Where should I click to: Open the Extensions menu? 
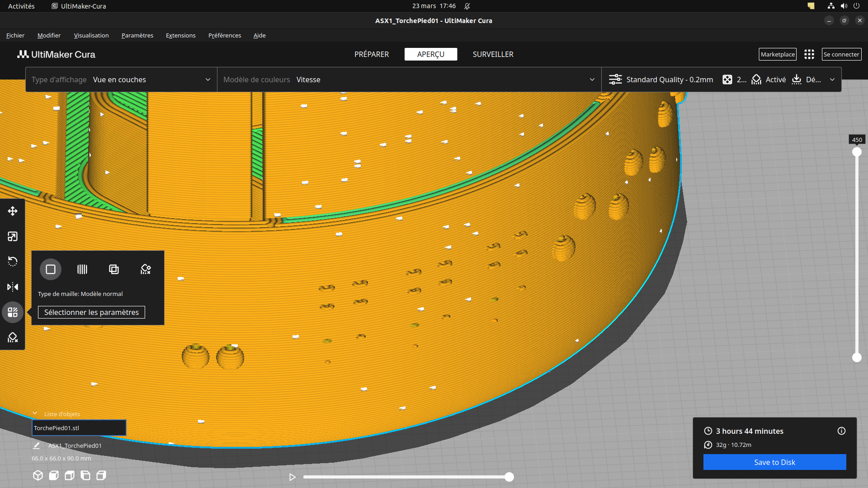pos(180,35)
